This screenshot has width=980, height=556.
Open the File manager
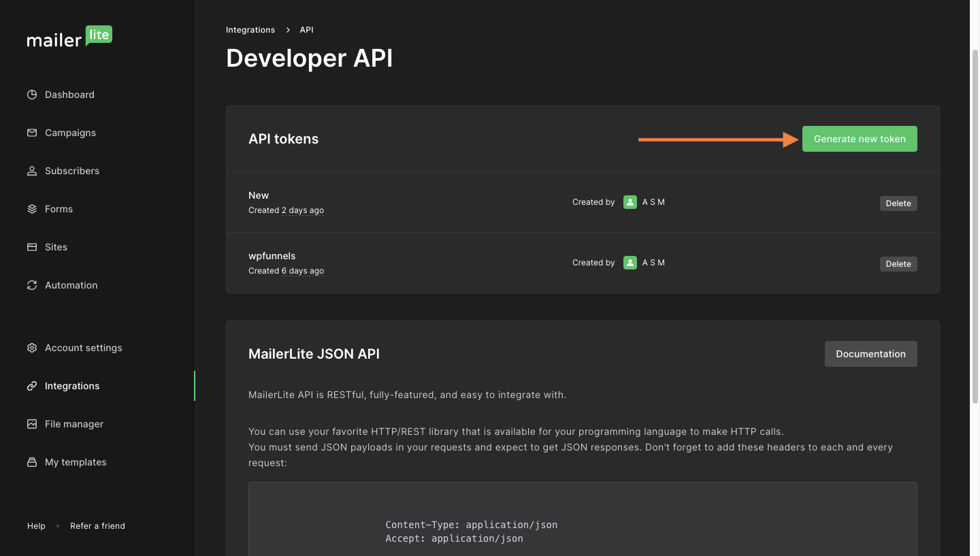pos(74,424)
